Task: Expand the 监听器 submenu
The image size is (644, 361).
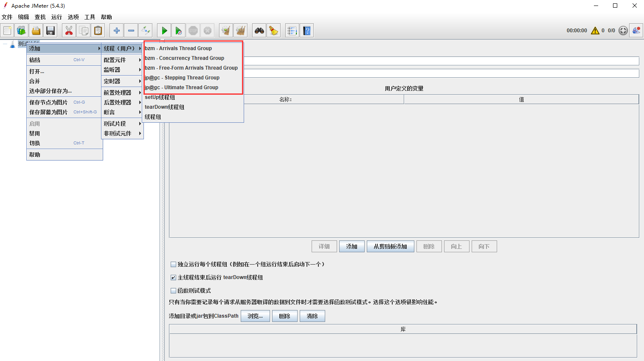Action: click(x=122, y=70)
